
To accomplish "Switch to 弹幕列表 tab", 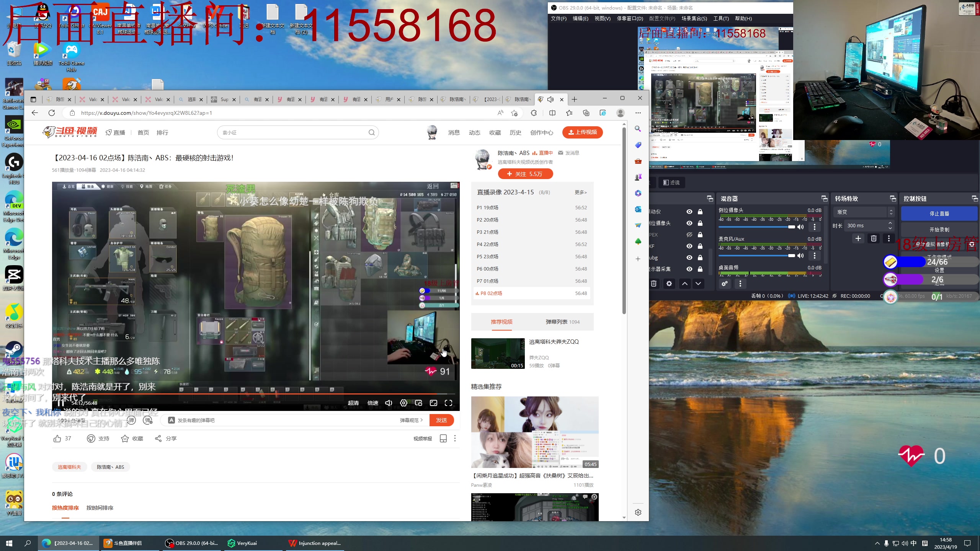I will [x=563, y=322].
